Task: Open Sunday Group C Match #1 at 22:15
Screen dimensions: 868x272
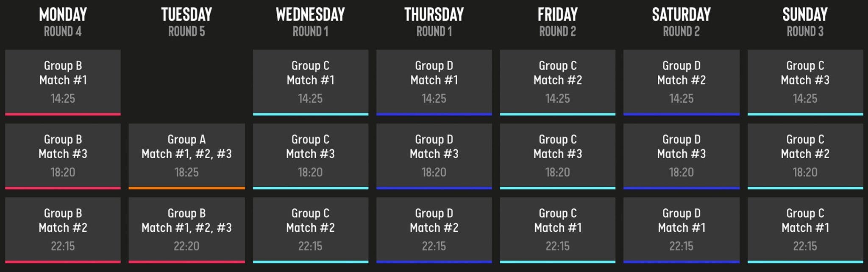Action: click(x=805, y=230)
